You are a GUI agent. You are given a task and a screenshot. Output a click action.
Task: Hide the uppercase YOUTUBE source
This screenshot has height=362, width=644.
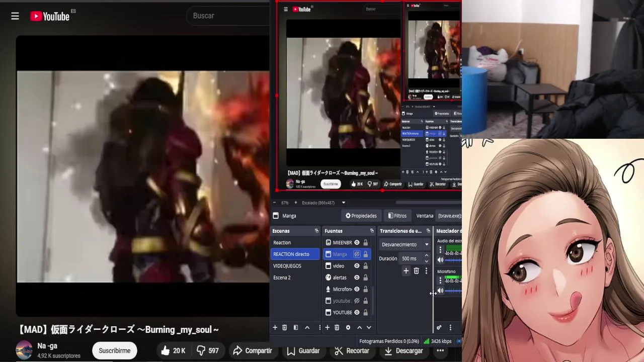(357, 312)
